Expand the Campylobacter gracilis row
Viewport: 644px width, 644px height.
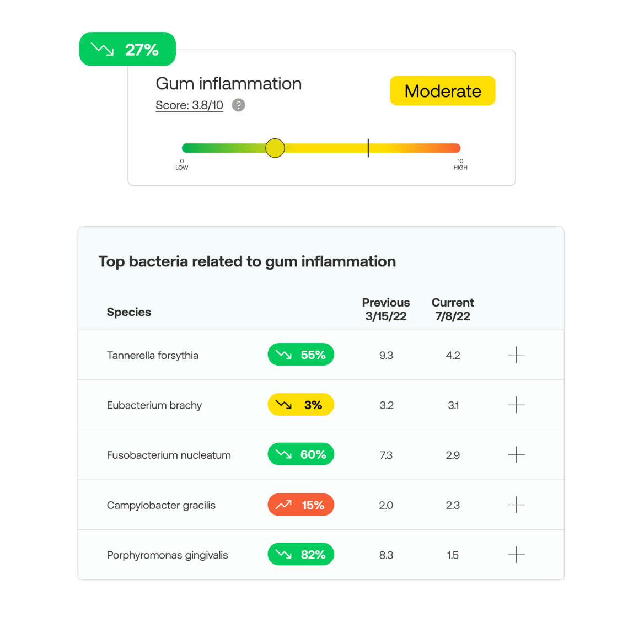(x=516, y=505)
